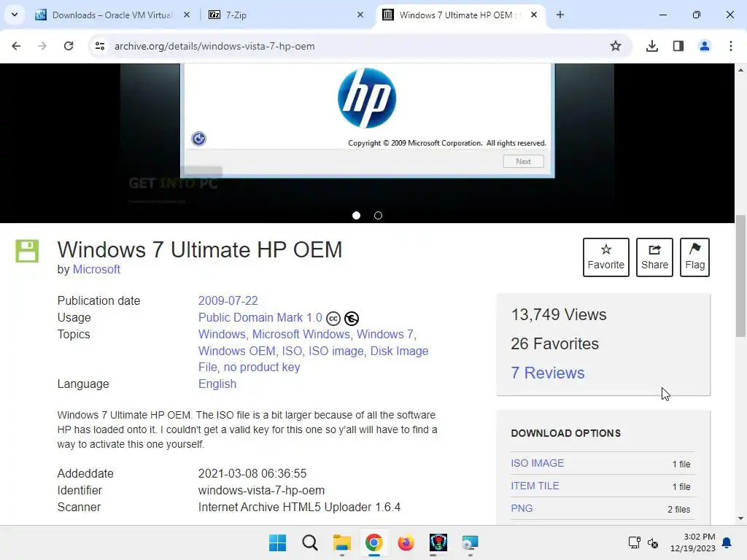Click the page vertical scrollbar thumb
The height and width of the screenshot is (560, 747).
coord(740,276)
